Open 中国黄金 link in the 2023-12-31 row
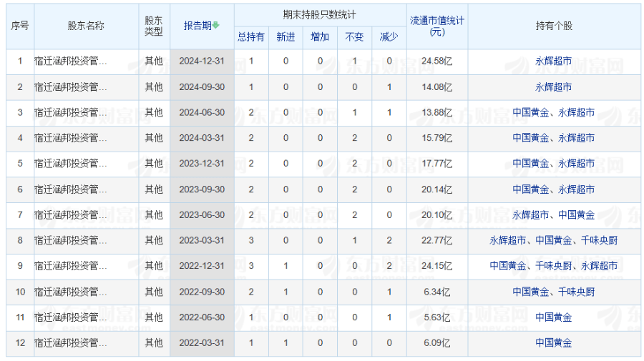The image size is (644, 361). 531,163
